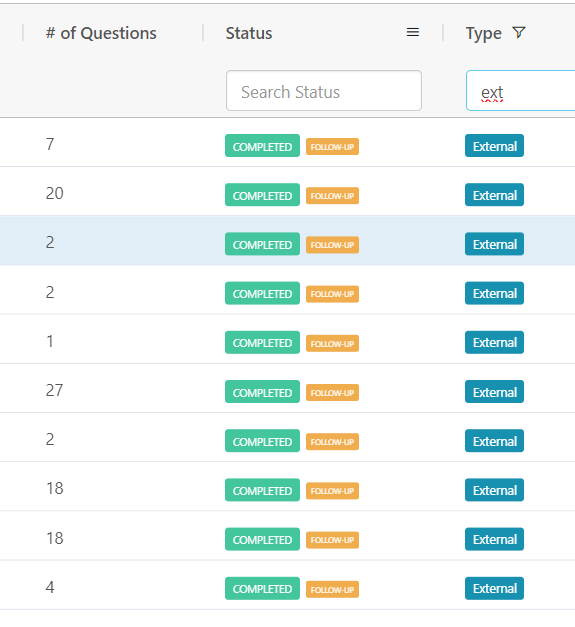Click the Status column header label
This screenshot has width=575, height=627.
pyautogui.click(x=249, y=33)
